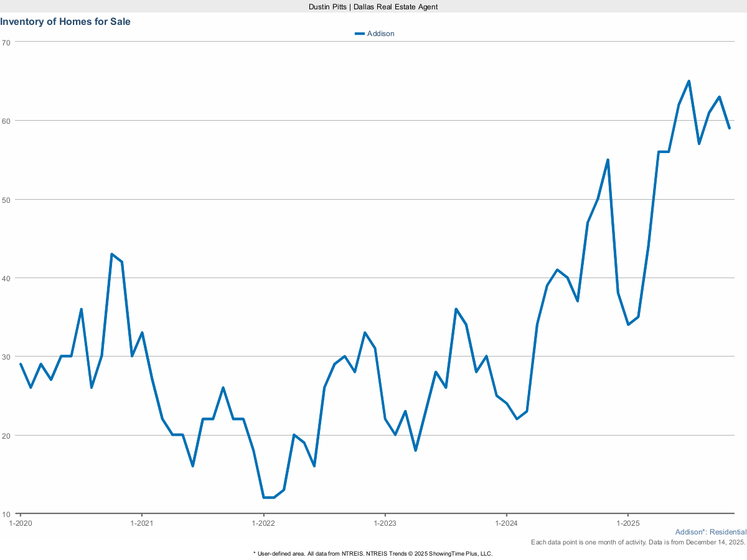Viewport: 747px width, 560px height.
Task: Click the Addison legend label text
Action: point(382,34)
